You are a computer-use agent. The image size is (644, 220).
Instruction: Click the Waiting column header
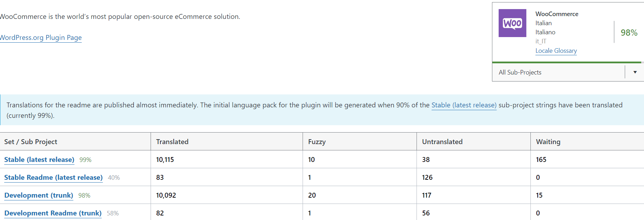(548, 142)
